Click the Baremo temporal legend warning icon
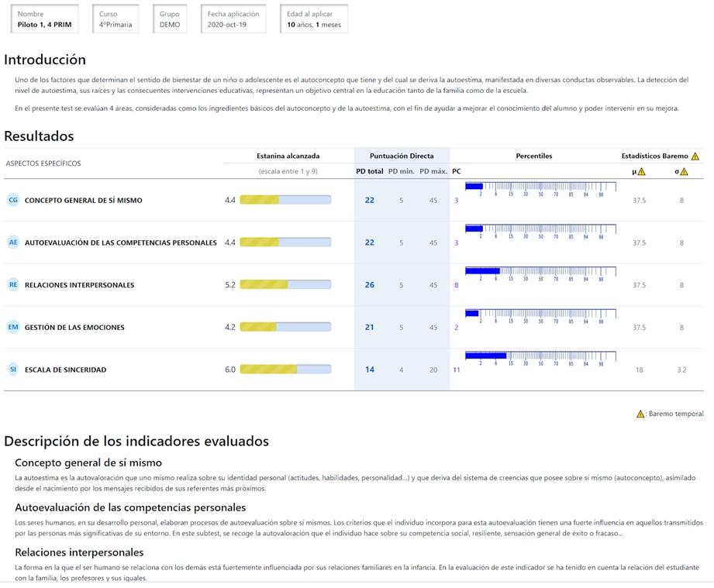714x588 pixels. tap(640, 414)
